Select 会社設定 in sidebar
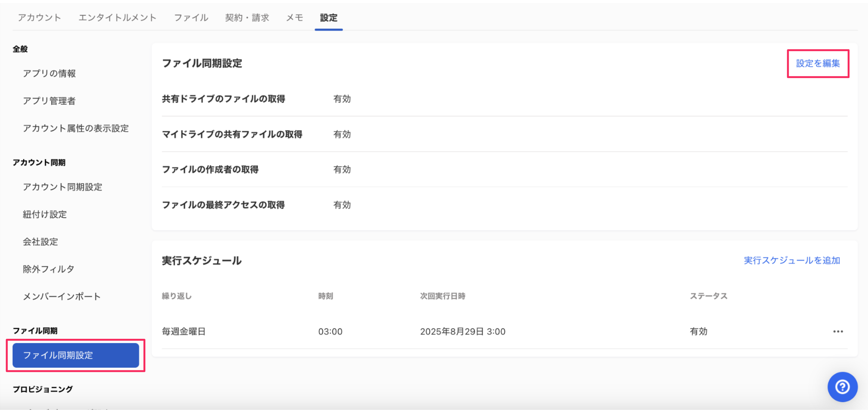 pyautogui.click(x=40, y=242)
